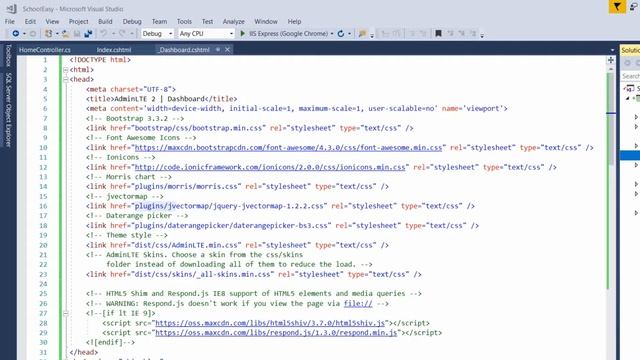Open the Help menu
Screen dimensions: 640x360
click(x=294, y=21)
